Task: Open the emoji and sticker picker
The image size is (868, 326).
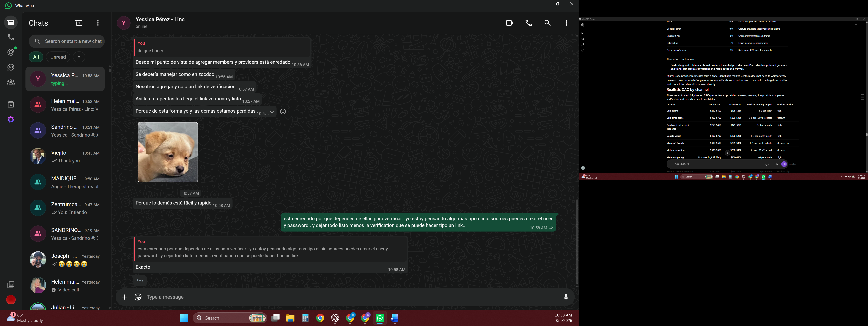Action: [x=138, y=297]
